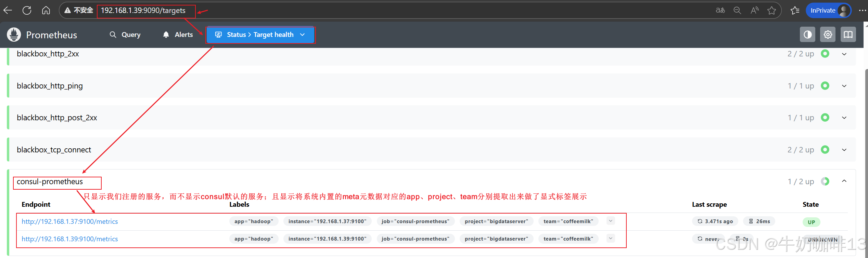Click the Last scrape column header
The height and width of the screenshot is (258, 868).
[710, 204]
